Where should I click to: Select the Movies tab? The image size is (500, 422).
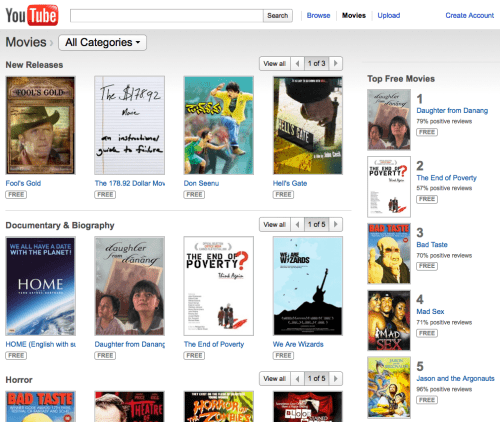(354, 15)
